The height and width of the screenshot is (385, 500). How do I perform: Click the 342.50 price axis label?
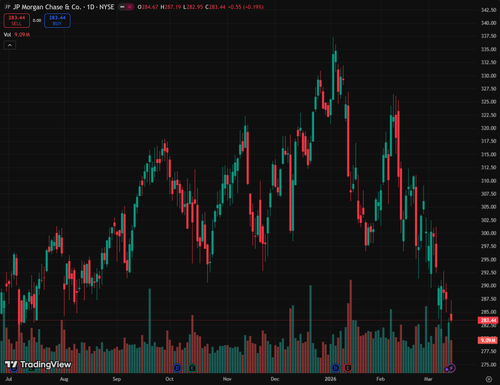click(x=489, y=10)
